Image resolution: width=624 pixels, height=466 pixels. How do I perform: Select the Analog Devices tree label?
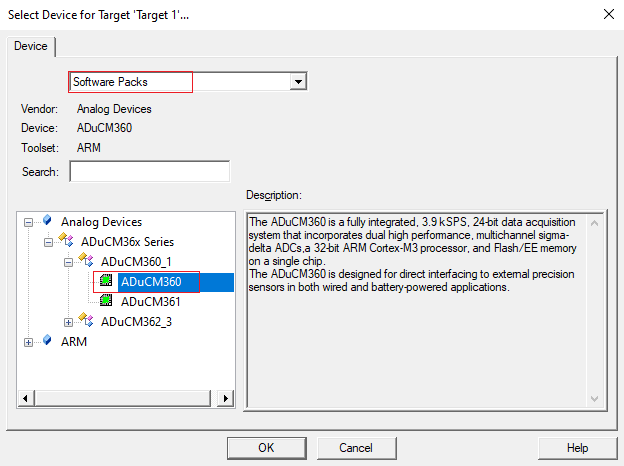101,222
